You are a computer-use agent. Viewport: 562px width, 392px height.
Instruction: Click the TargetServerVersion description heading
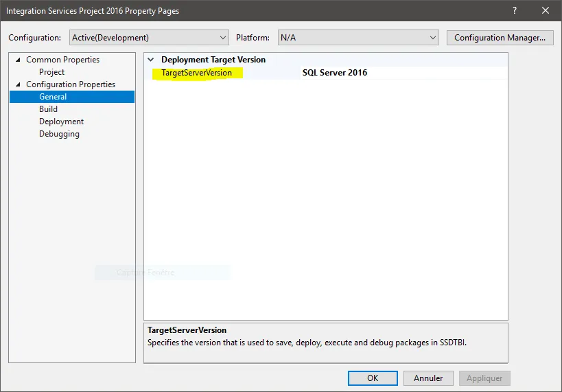point(187,330)
